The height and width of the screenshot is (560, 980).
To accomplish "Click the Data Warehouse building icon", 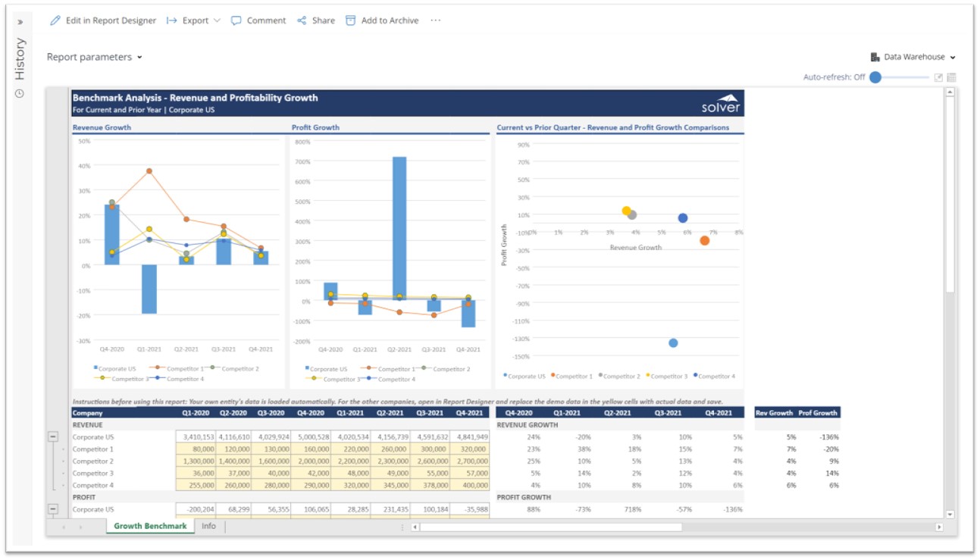I will coord(875,57).
